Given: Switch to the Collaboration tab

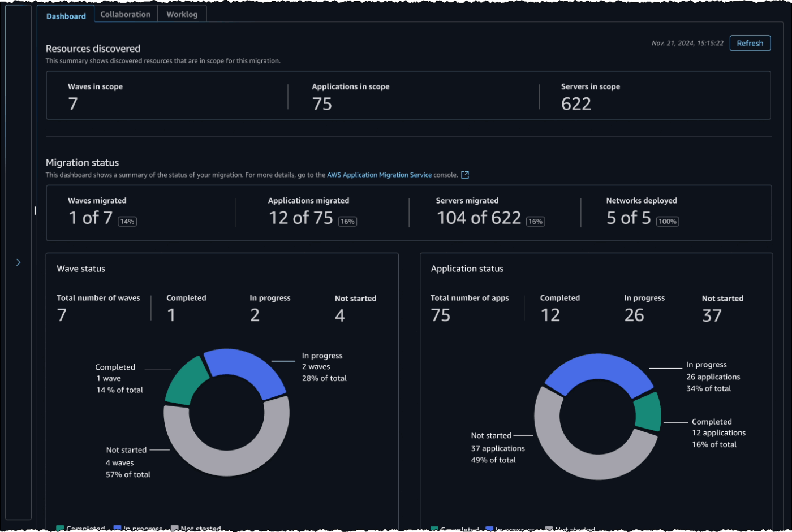Looking at the screenshot, I should 125,14.
